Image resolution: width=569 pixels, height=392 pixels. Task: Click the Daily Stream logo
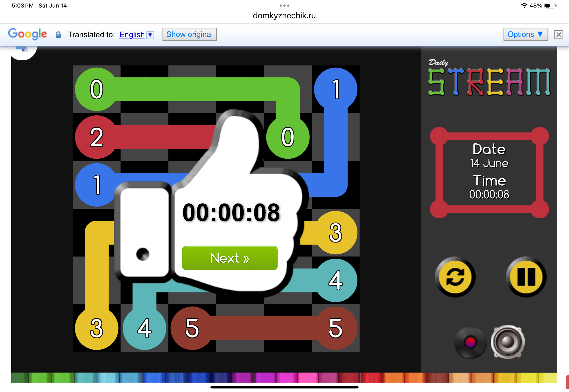pyautogui.click(x=489, y=78)
